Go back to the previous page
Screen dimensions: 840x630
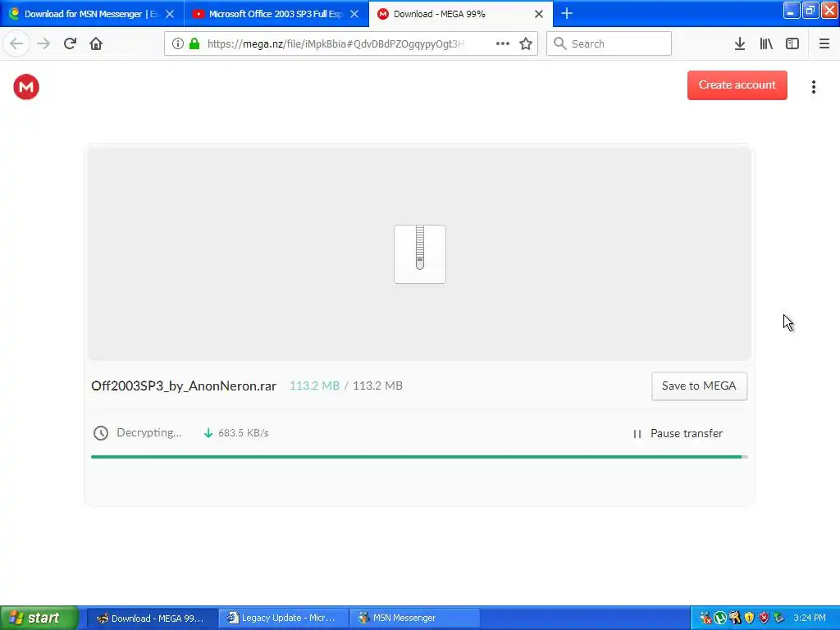click(16, 43)
